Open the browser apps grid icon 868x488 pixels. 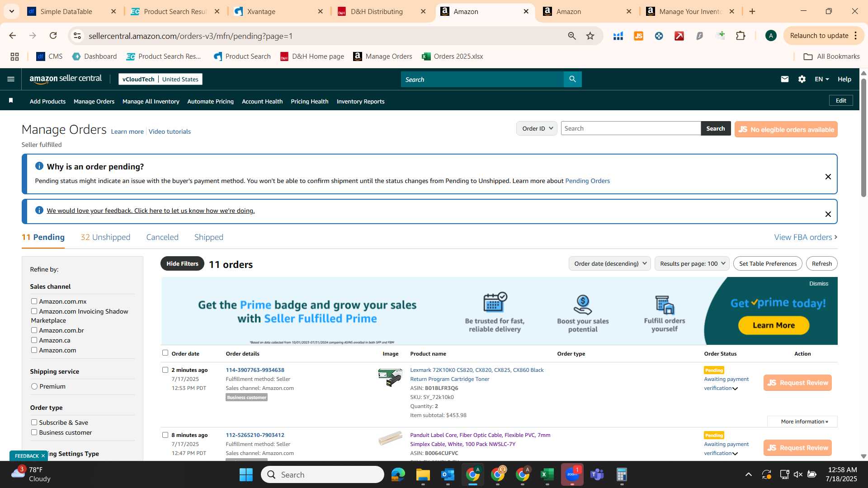[14, 56]
